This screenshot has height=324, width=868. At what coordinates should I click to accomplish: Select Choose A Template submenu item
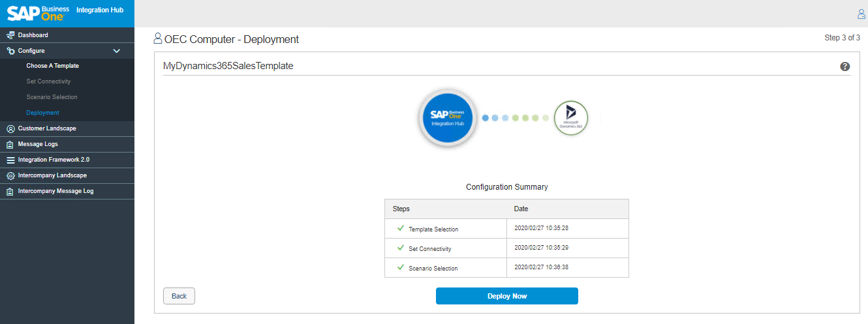point(52,66)
